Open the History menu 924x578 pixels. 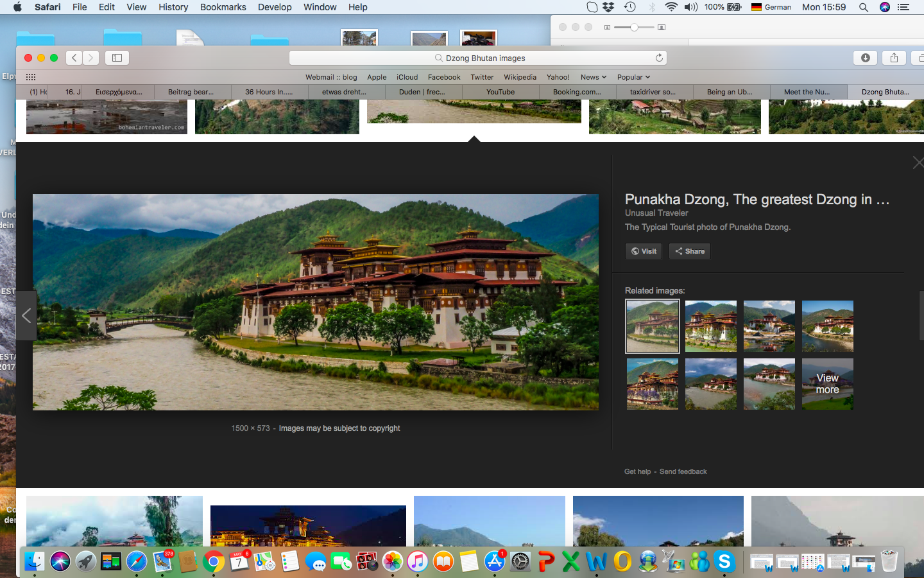173,7
